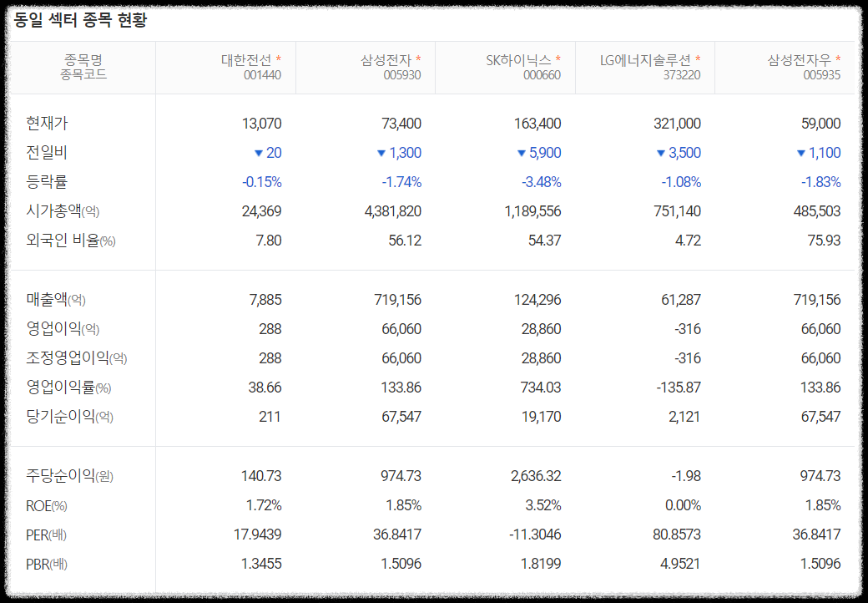
Task: Click the 당기순이익(억) row label
Action: click(x=70, y=417)
